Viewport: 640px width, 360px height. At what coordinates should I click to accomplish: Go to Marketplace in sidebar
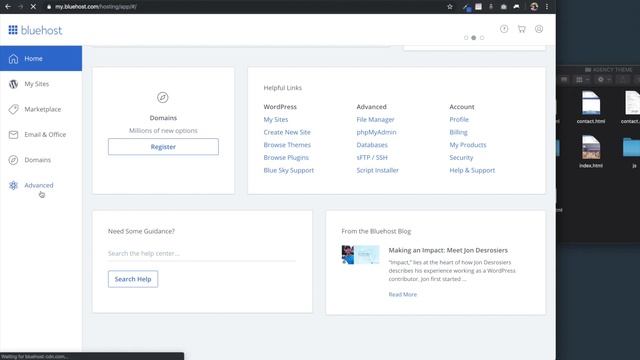41,109
